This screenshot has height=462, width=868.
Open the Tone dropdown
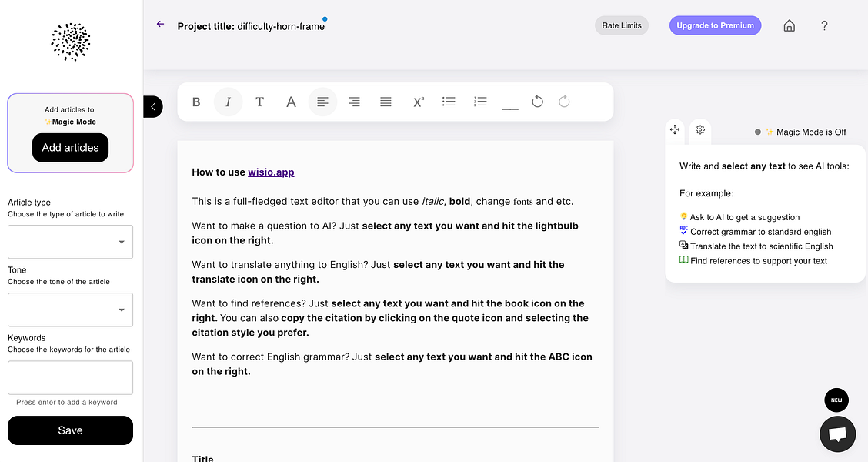coord(70,310)
